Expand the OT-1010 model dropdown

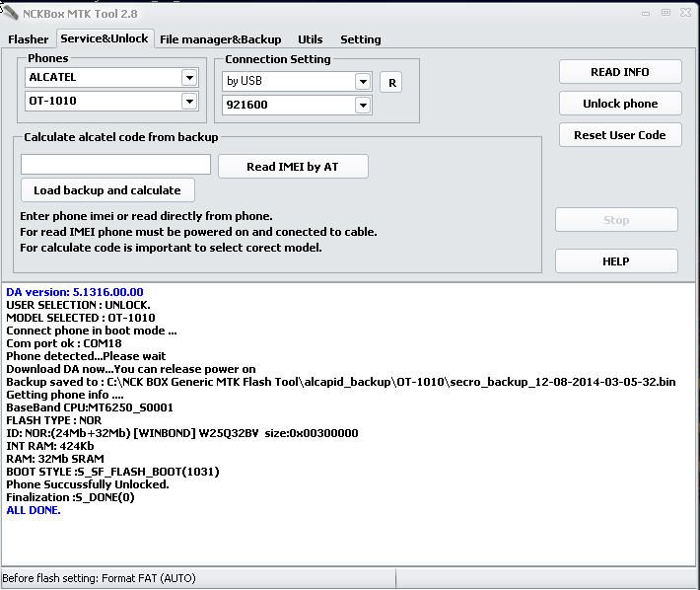coord(189,102)
